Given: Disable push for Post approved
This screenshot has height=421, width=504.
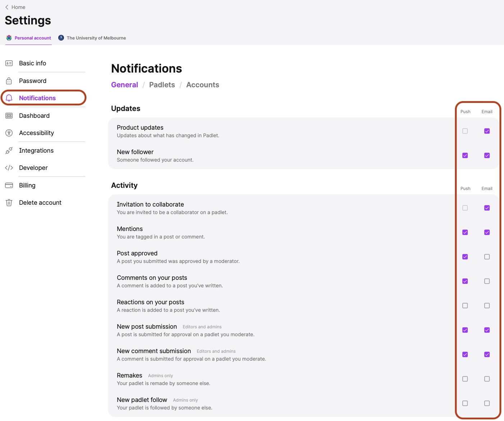Looking at the screenshot, I should (465, 257).
